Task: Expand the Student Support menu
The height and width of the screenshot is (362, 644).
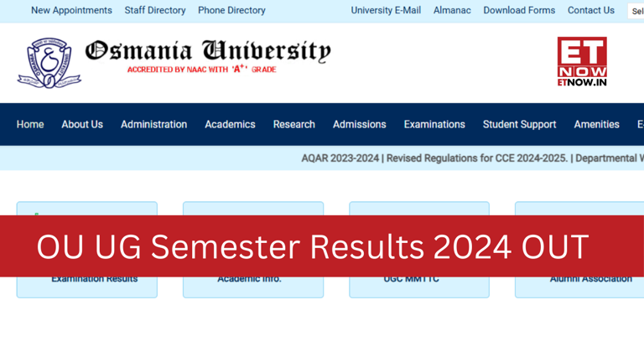Action: pyautogui.click(x=519, y=124)
